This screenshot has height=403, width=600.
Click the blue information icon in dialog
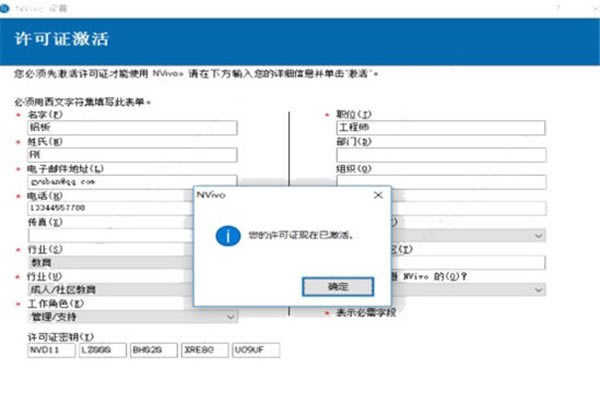228,235
